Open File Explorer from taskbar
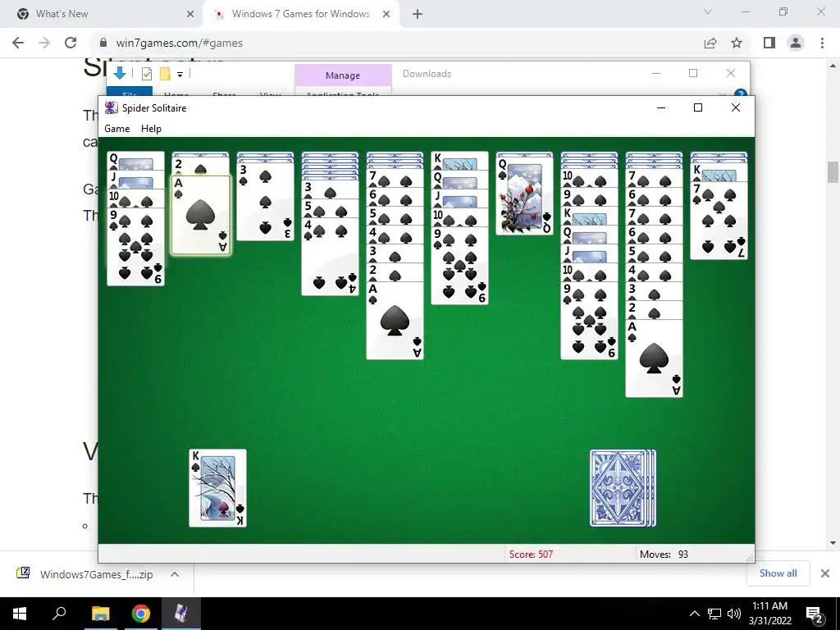The height and width of the screenshot is (630, 840). 100,614
